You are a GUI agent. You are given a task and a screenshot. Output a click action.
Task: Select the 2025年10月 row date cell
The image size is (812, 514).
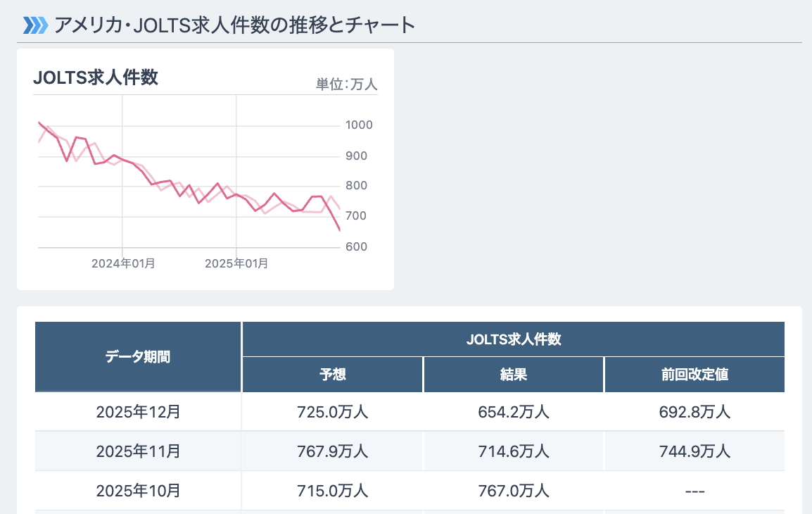click(x=138, y=489)
